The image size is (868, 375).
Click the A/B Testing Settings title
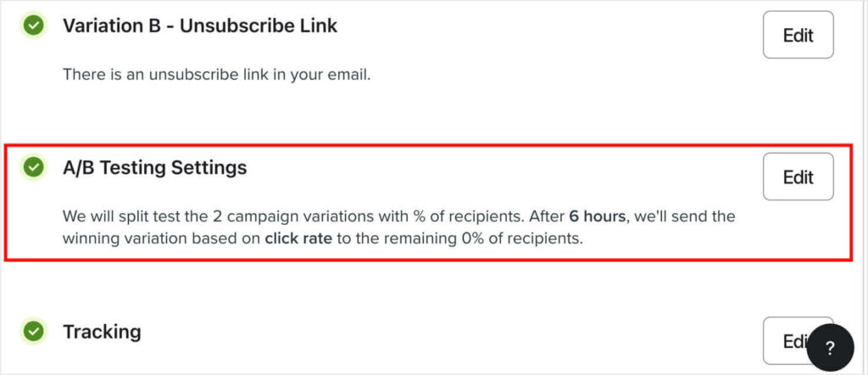(x=155, y=168)
